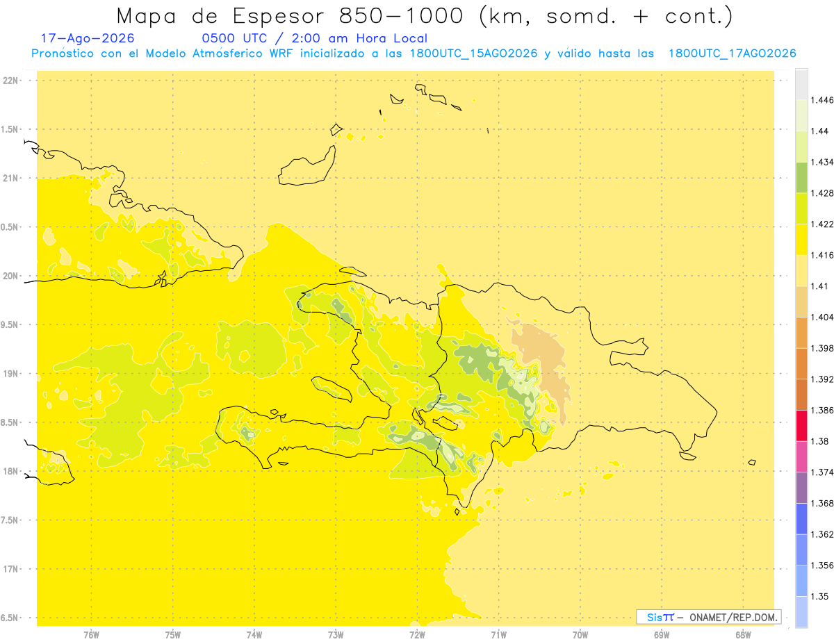The image size is (834, 644).
Task: Click the "69W" longitude label
Action: pos(662,635)
